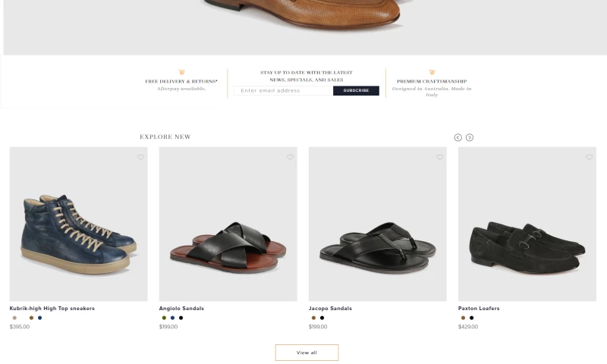607x364 pixels.
Task: Open Kubrik-high High Top sneakers product image
Action: click(78, 224)
